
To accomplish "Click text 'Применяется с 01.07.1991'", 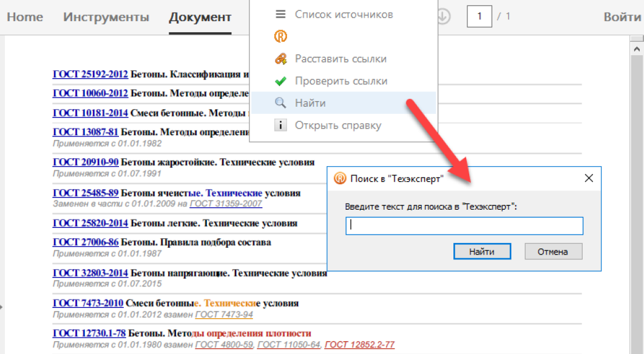I will (x=107, y=174).
